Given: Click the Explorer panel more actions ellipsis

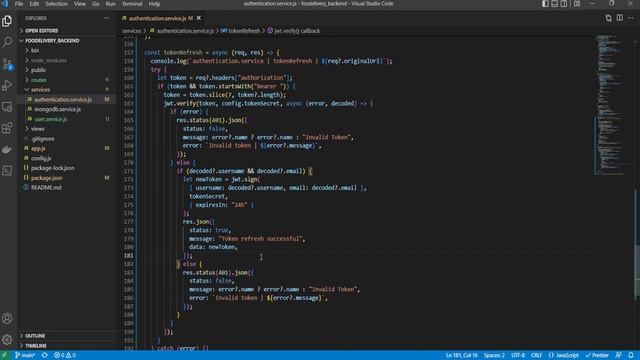Looking at the screenshot, I should (106, 18).
